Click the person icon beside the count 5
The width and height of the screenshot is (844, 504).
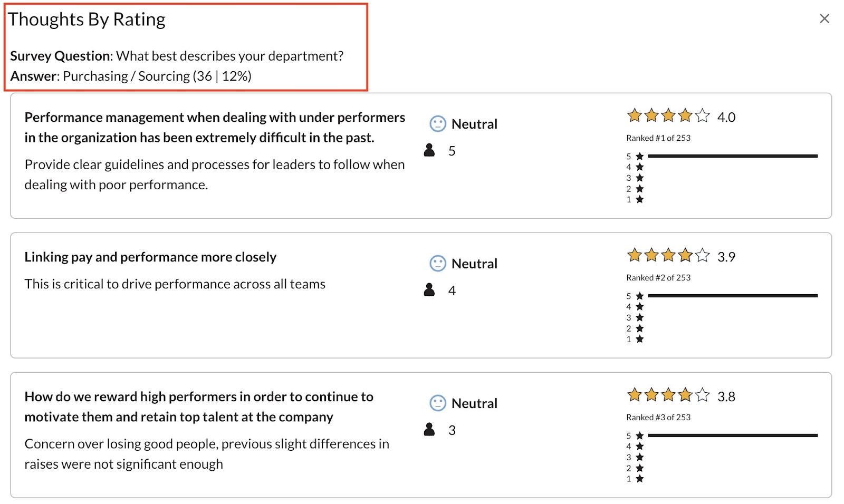429,150
